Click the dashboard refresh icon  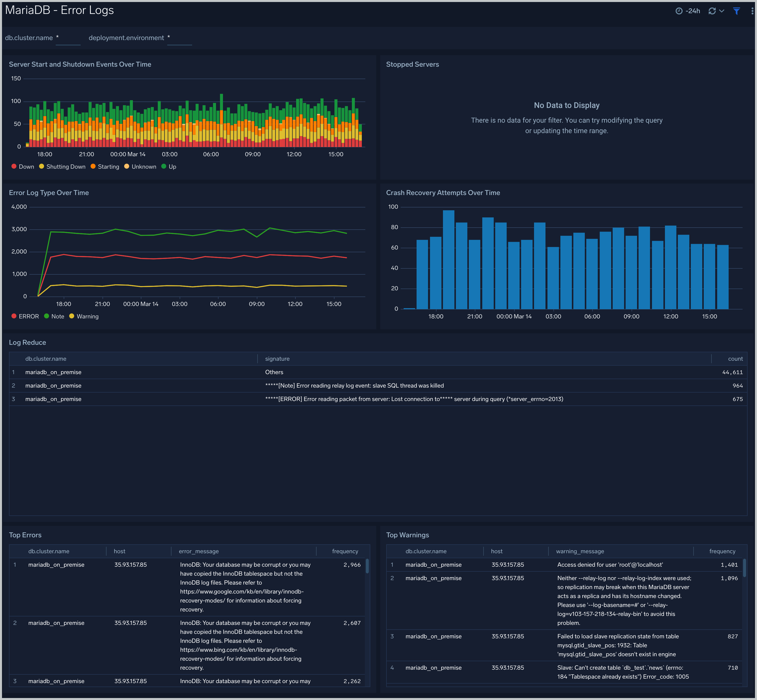coord(712,11)
